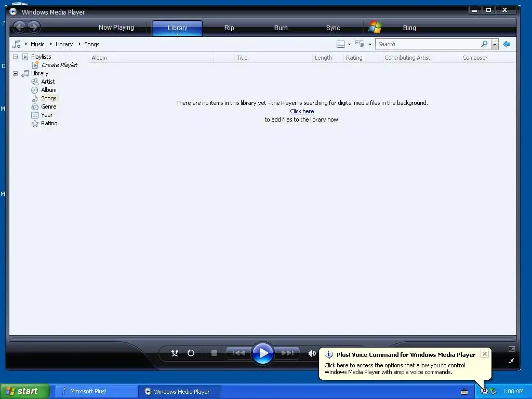
Task: Open the Layout Options dropdown arrow
Action: pyautogui.click(x=349, y=45)
